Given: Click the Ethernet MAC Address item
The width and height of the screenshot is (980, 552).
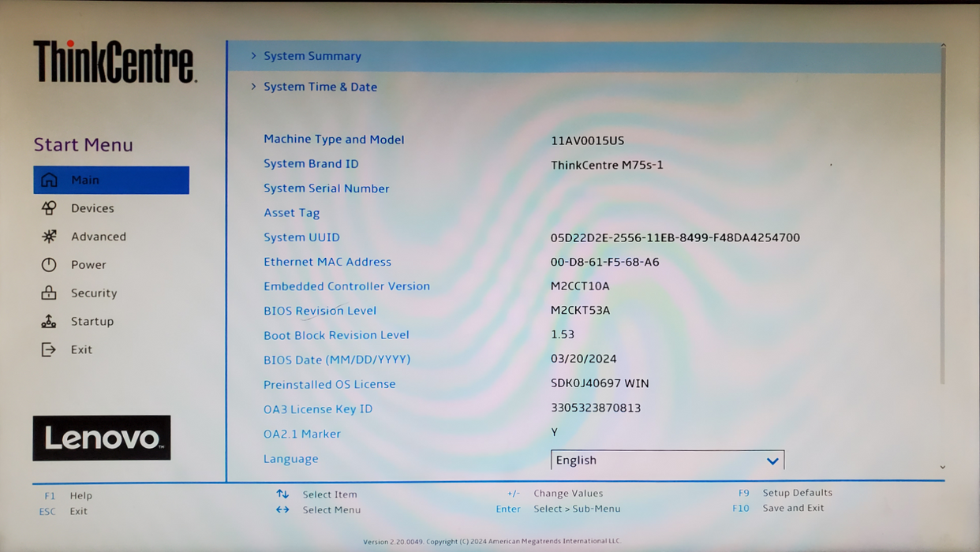Looking at the screenshot, I should pos(327,262).
